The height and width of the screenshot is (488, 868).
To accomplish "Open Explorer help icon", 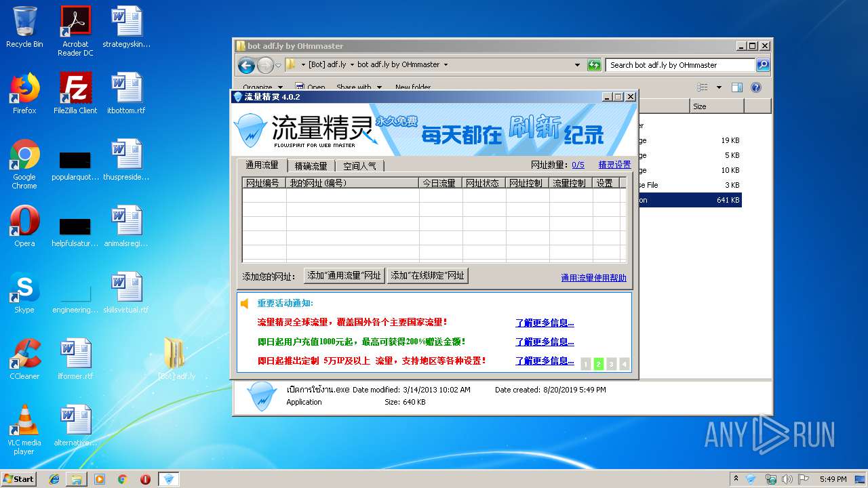I will 756,87.
